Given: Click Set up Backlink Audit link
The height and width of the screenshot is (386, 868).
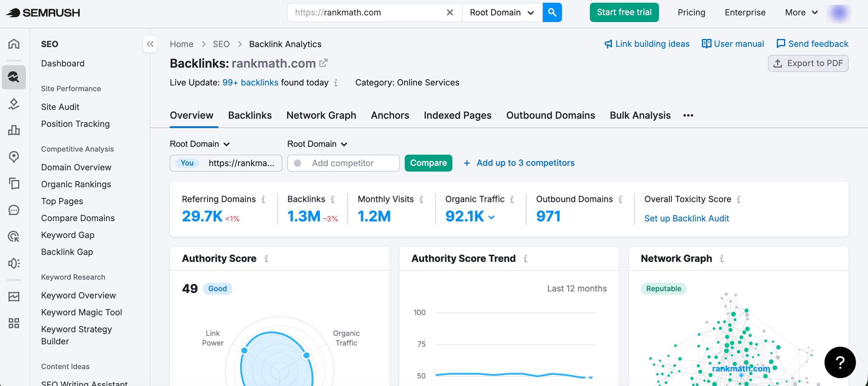Looking at the screenshot, I should click(687, 218).
